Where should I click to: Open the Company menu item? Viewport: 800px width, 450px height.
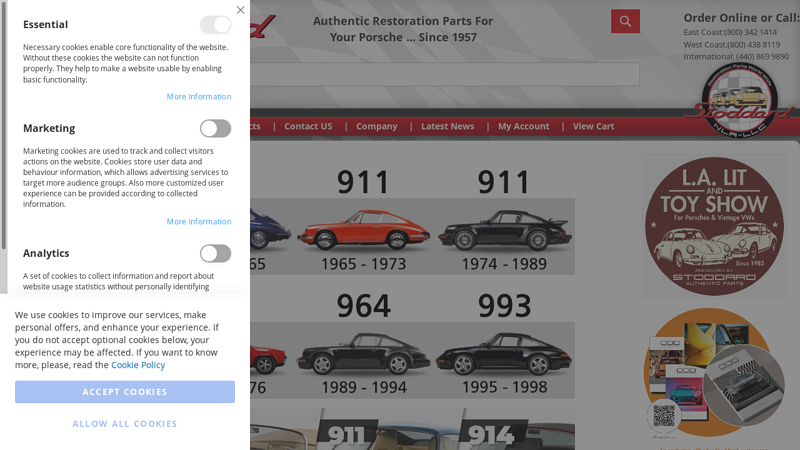pyautogui.click(x=377, y=126)
